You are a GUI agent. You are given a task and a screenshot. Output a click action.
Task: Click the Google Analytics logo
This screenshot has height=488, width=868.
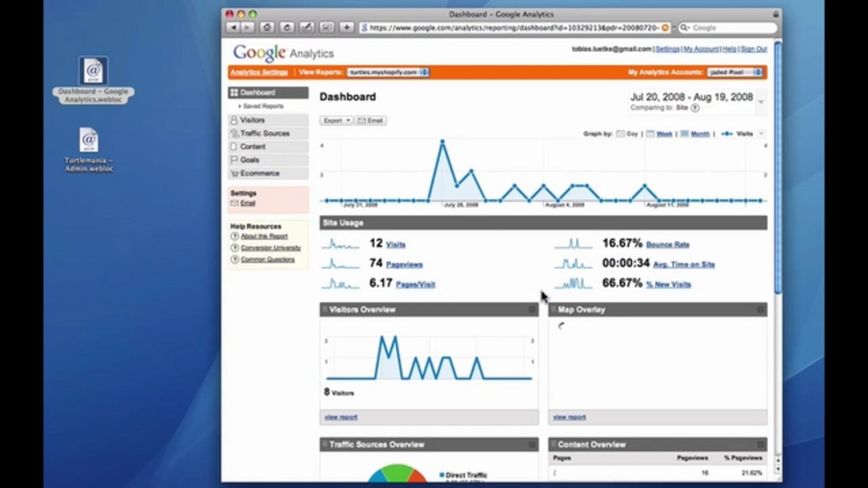pos(284,53)
